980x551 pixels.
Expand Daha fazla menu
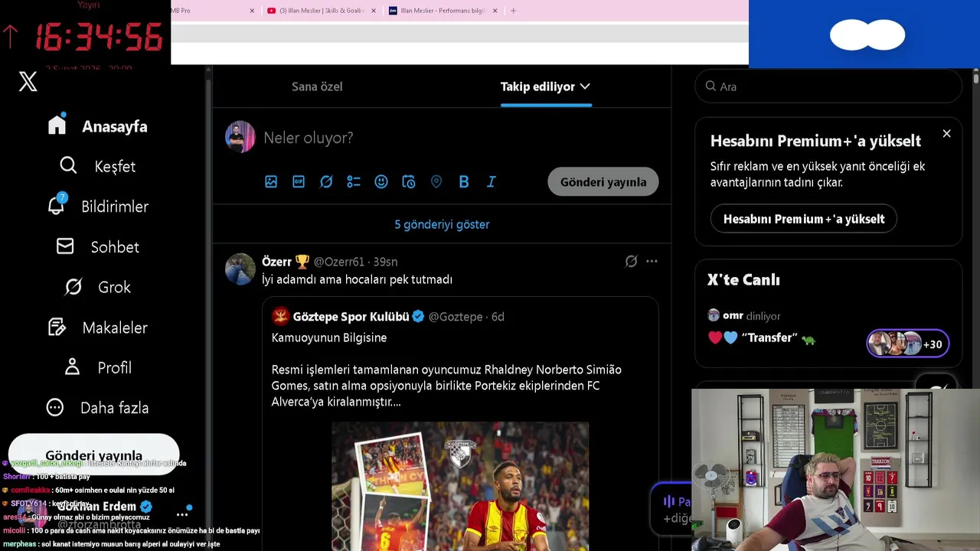tap(97, 408)
